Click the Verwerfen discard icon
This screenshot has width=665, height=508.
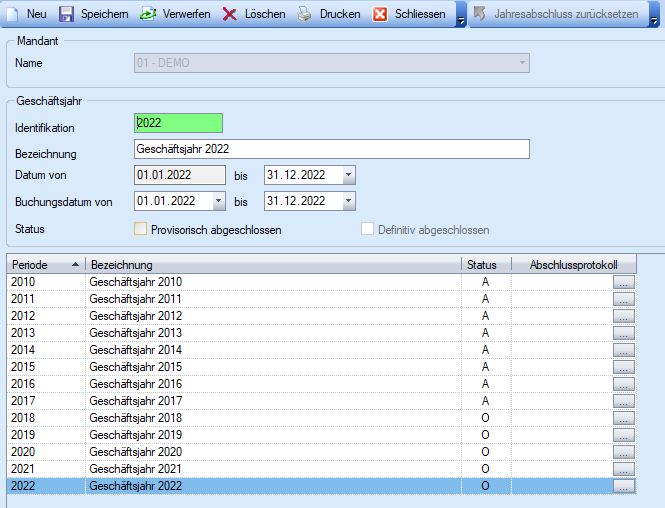coord(147,15)
